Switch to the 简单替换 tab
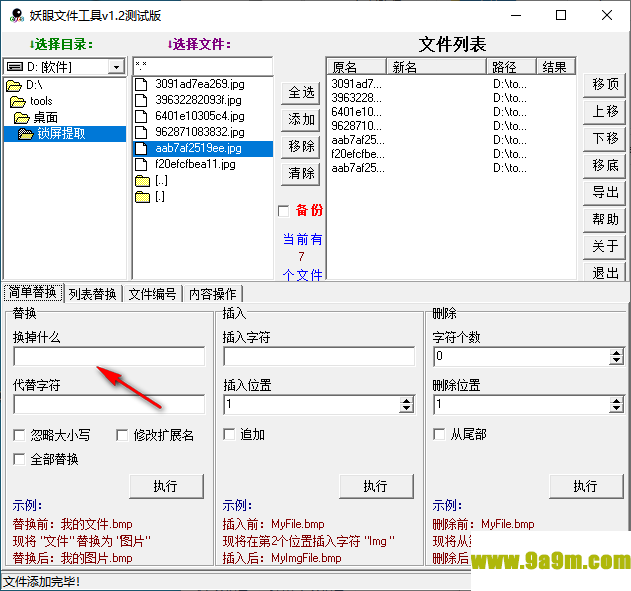The image size is (631, 591). point(33,292)
